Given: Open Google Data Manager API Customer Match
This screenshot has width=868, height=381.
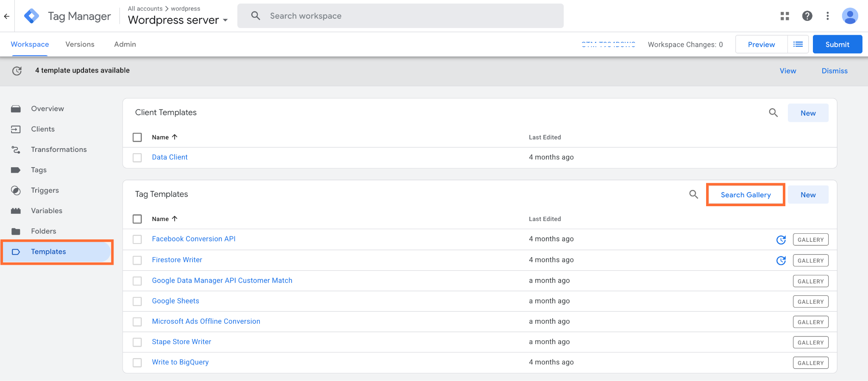Looking at the screenshot, I should [x=222, y=280].
